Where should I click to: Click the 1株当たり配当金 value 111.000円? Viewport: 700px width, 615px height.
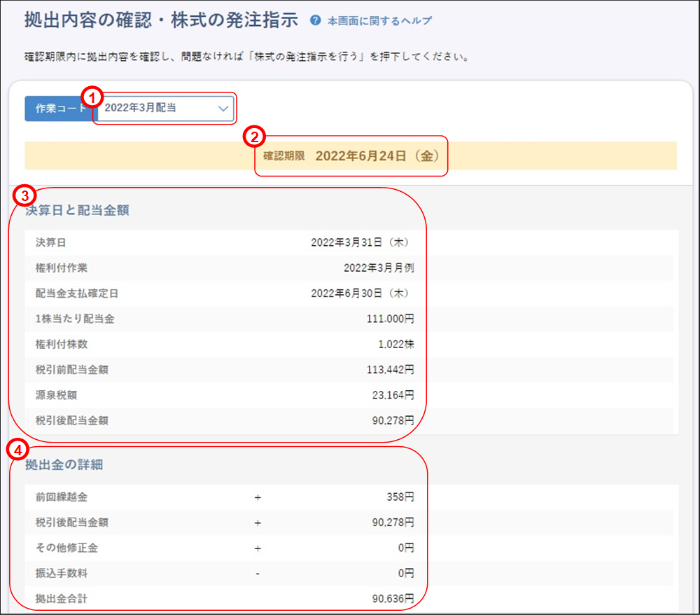pos(390,319)
